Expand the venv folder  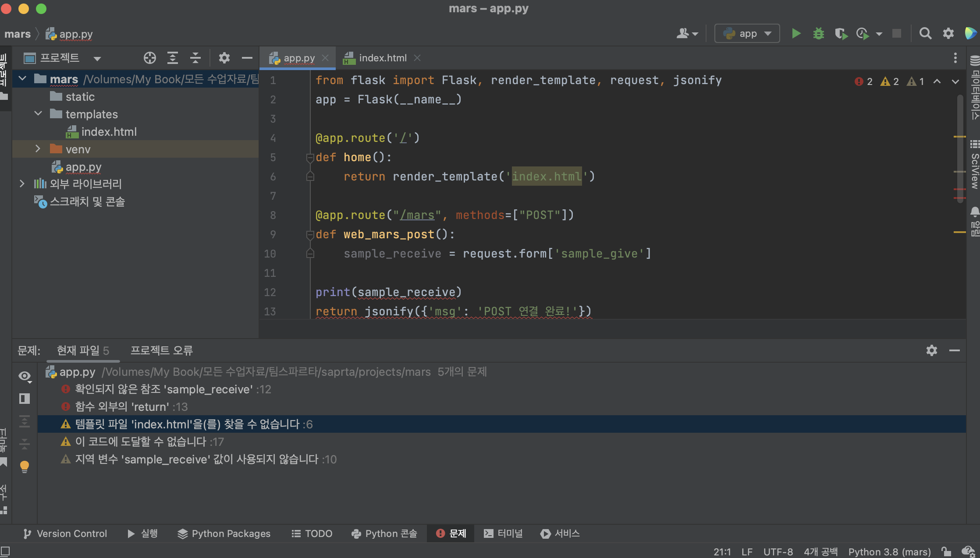[x=39, y=149]
